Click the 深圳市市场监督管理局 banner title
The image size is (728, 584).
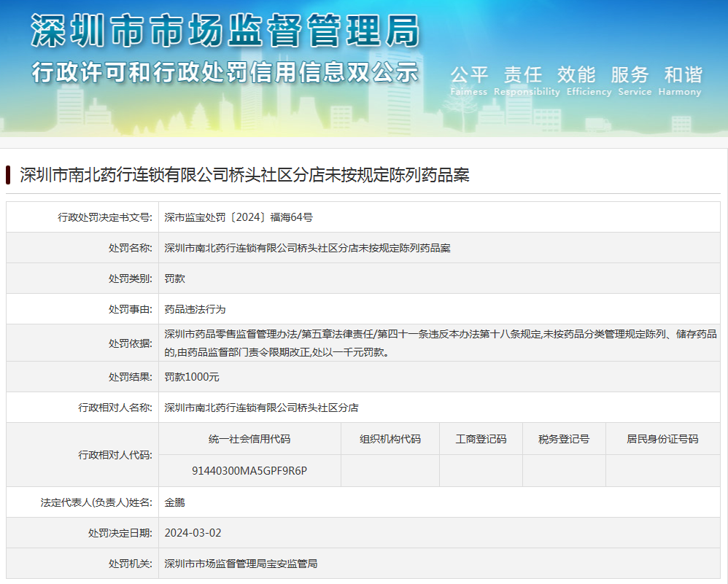[x=225, y=31]
